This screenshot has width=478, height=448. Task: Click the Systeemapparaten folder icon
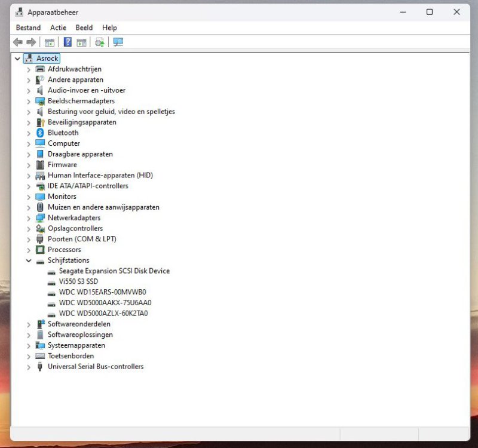point(40,345)
